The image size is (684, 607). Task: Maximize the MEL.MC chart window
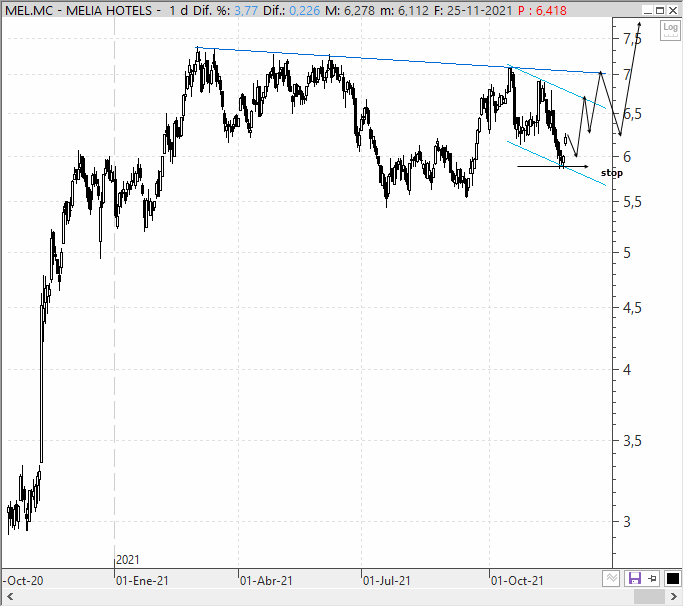[x=660, y=10]
